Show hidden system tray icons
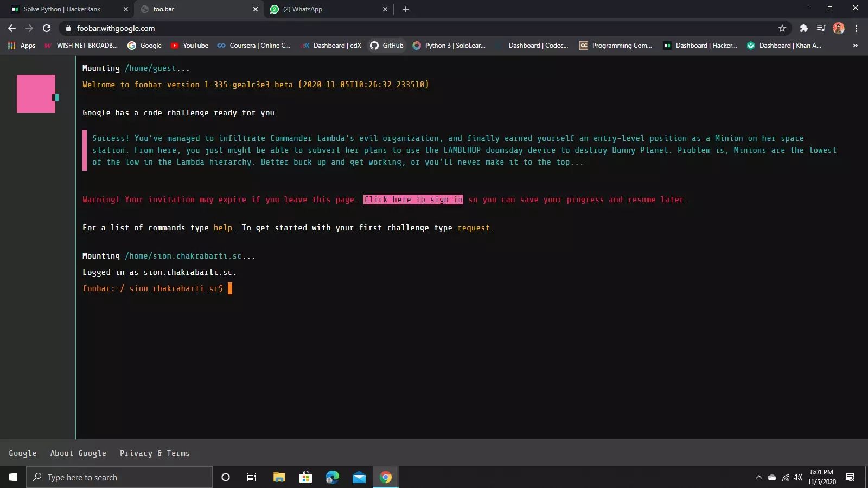This screenshot has width=868, height=488. (x=759, y=477)
